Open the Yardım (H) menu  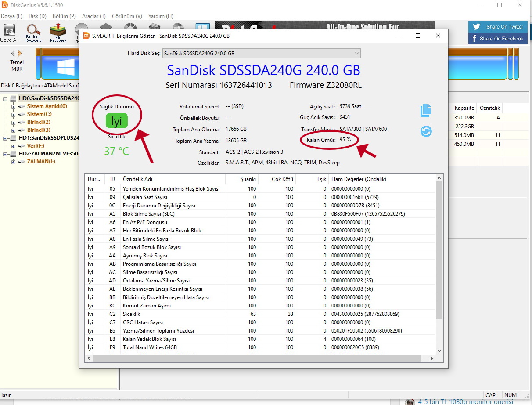(161, 16)
